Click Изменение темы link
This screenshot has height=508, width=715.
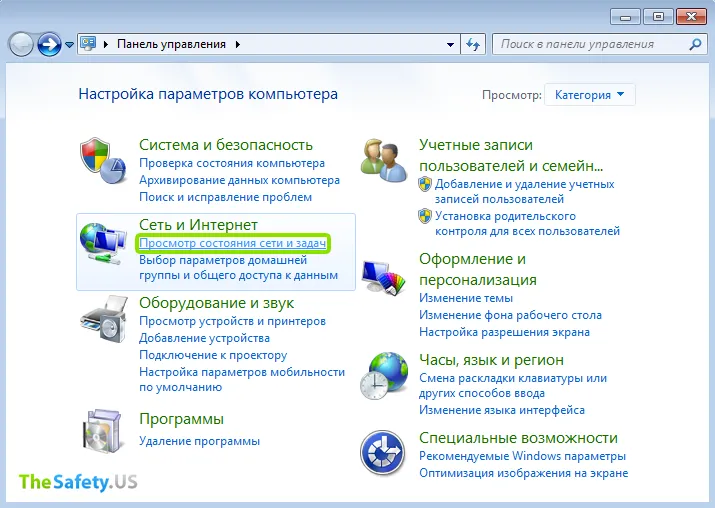pyautogui.click(x=466, y=298)
